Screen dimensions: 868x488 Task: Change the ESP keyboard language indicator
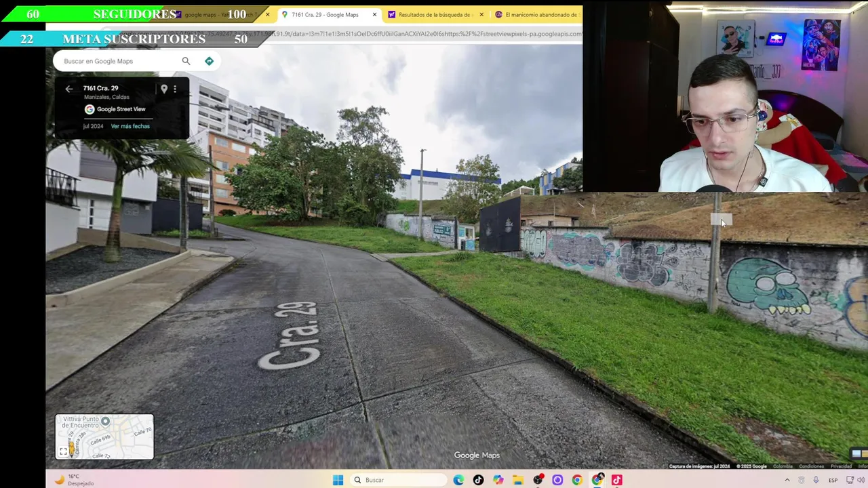click(x=833, y=480)
